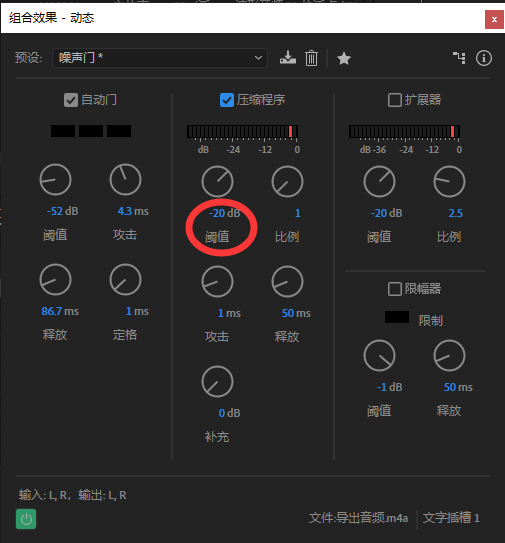The image size is (505, 543).
Task: Mark preset as favorite with star icon
Action: pyautogui.click(x=344, y=58)
